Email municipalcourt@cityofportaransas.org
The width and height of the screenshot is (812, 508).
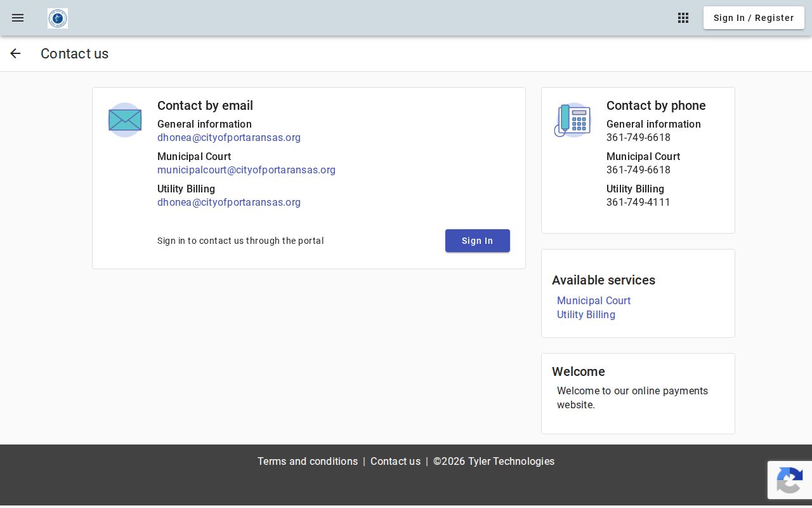click(x=246, y=170)
